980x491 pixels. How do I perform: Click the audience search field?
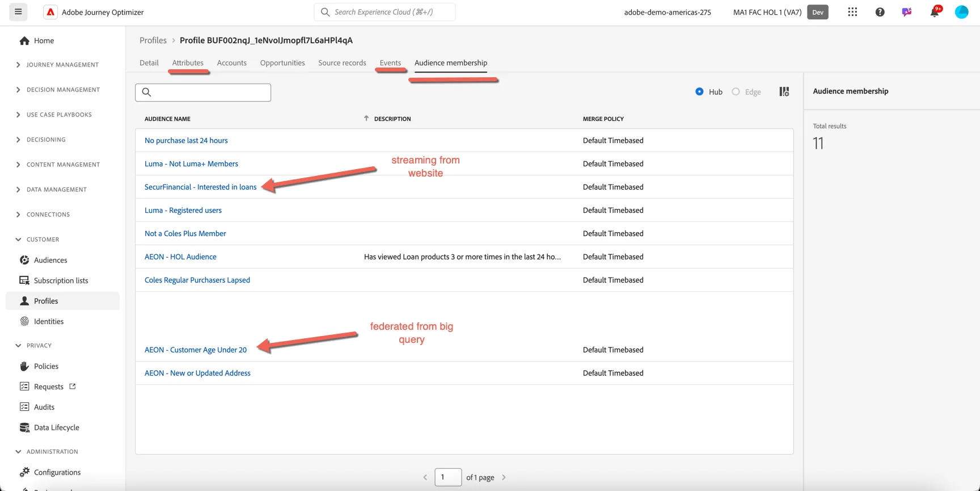(203, 92)
